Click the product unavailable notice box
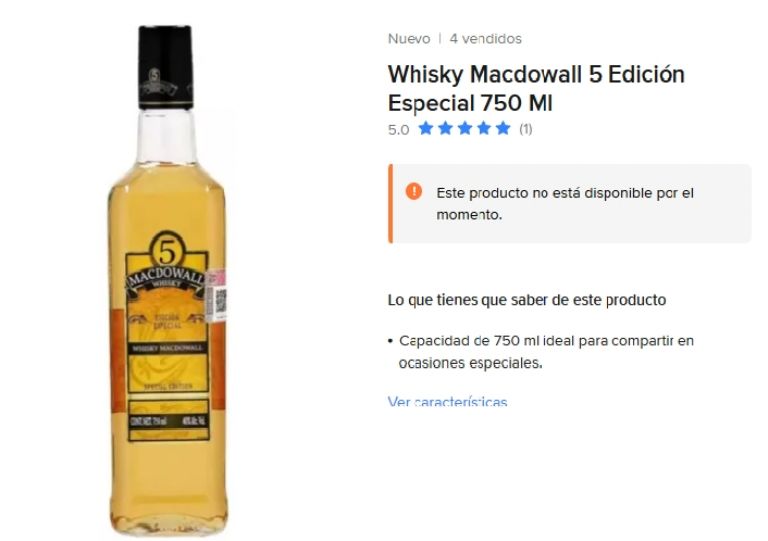This screenshot has height=541, width=768. (570, 204)
